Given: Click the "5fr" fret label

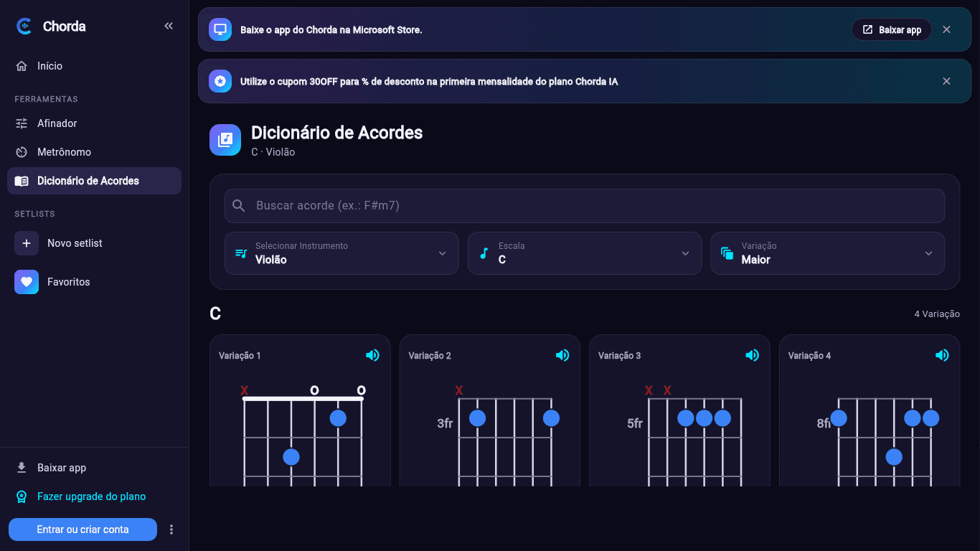Looking at the screenshot, I should 635,423.
